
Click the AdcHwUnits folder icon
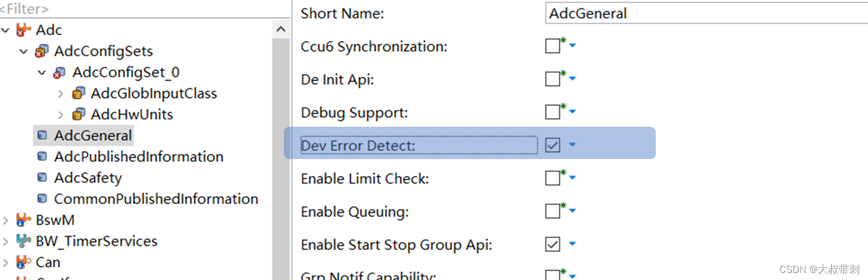pyautogui.click(x=78, y=114)
